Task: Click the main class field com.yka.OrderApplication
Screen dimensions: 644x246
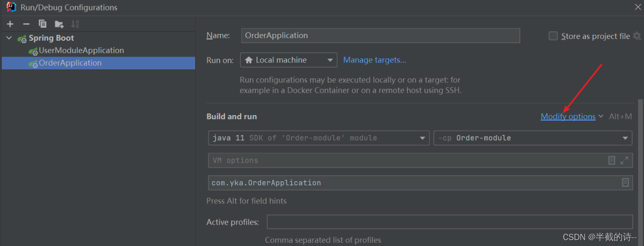Action: [420, 183]
